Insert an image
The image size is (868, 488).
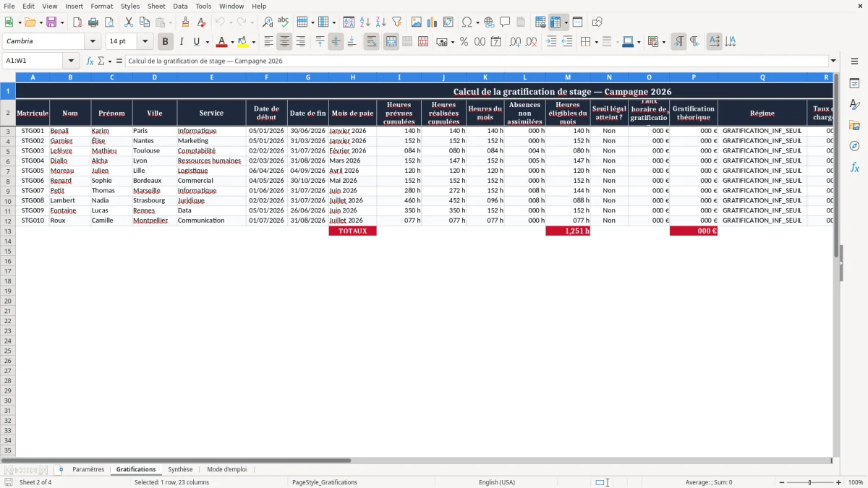417,22
